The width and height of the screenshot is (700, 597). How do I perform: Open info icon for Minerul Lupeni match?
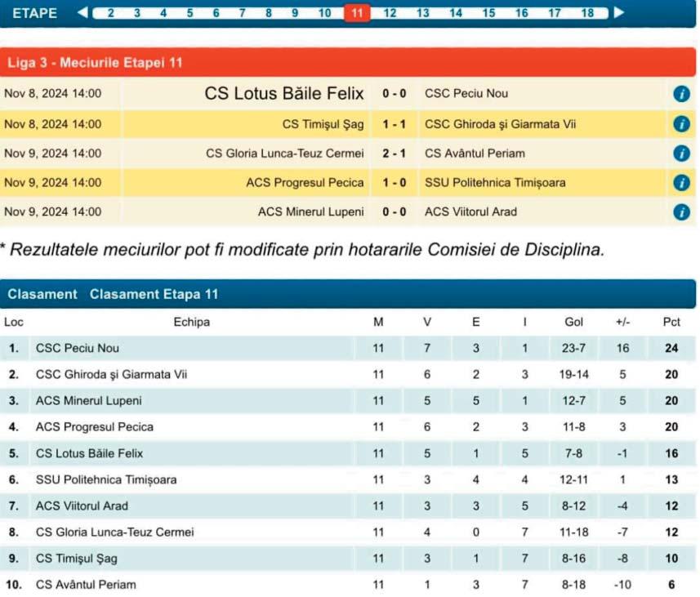pyautogui.click(x=681, y=212)
